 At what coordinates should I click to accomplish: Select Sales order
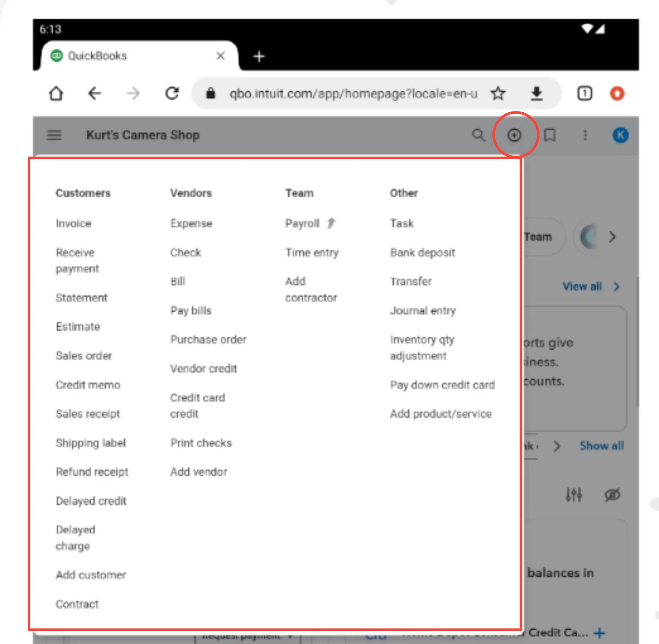pos(84,356)
